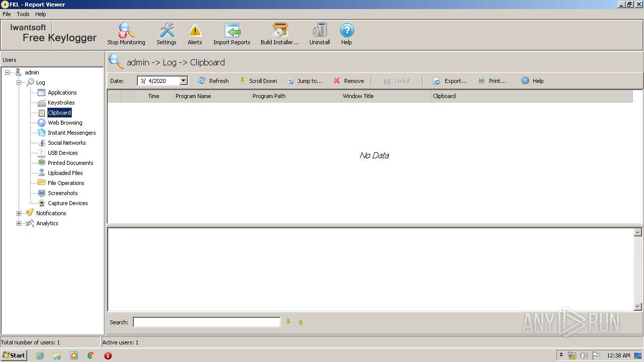The width and height of the screenshot is (644, 362).
Task: Select the Clipboard log category
Action: [59, 113]
